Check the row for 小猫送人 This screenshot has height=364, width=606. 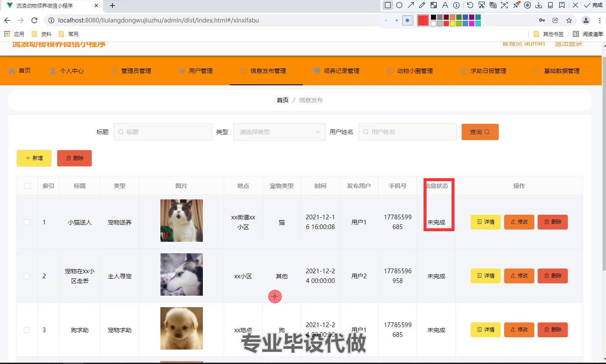[27, 222]
